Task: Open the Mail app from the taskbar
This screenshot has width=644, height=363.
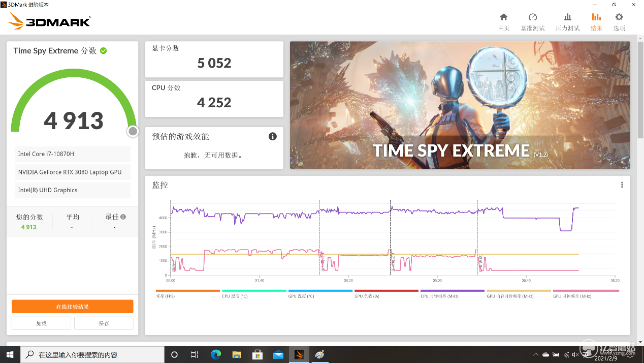Action: (x=278, y=354)
